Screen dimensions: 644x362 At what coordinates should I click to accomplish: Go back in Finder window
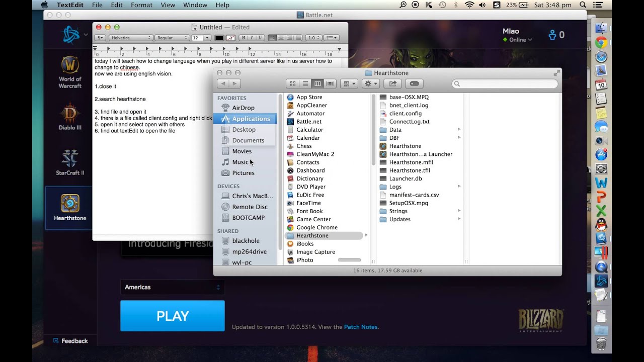223,83
